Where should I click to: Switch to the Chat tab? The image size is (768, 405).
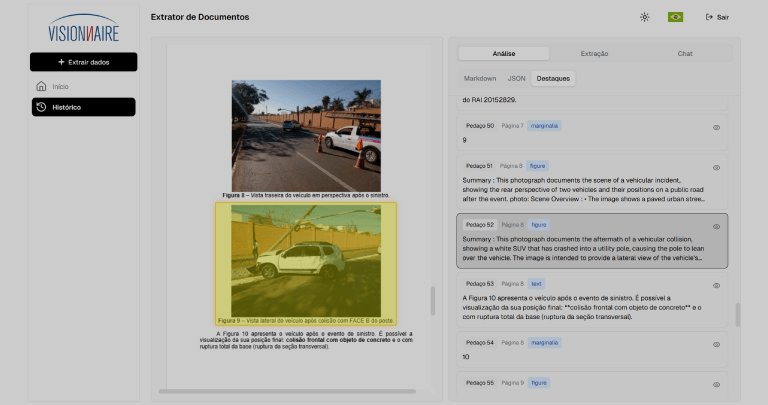pyautogui.click(x=685, y=53)
